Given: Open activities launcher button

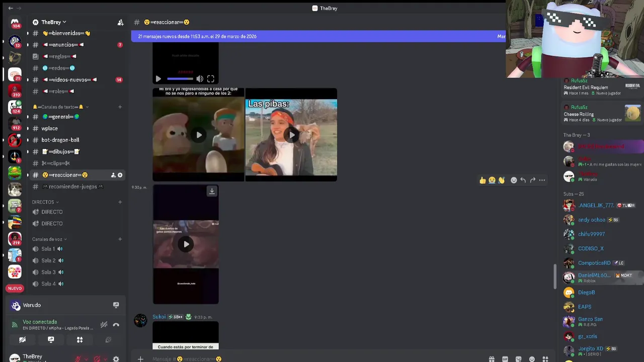Looking at the screenshot, I should pyautogui.click(x=79, y=340).
